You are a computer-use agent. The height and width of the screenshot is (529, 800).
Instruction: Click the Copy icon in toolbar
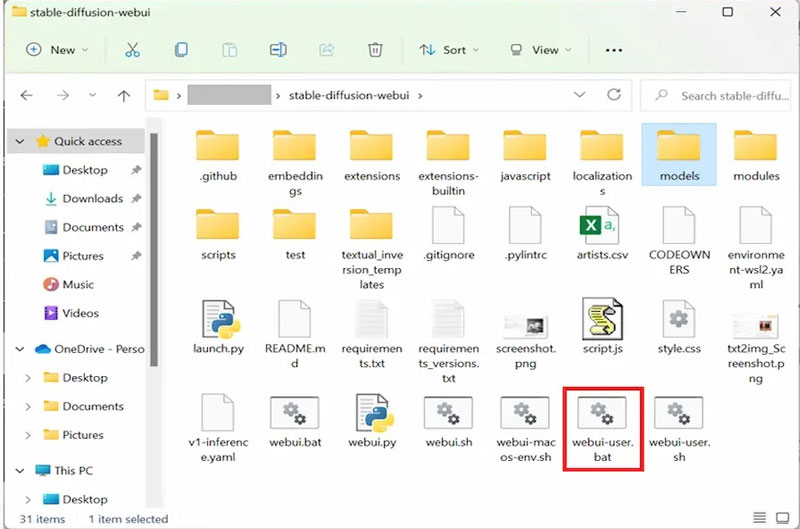(181, 49)
